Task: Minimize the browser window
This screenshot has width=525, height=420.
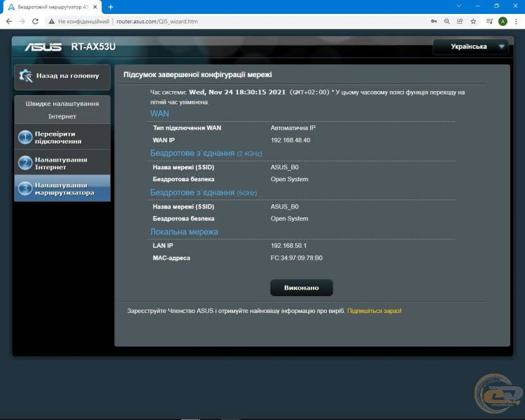Action: click(478, 6)
